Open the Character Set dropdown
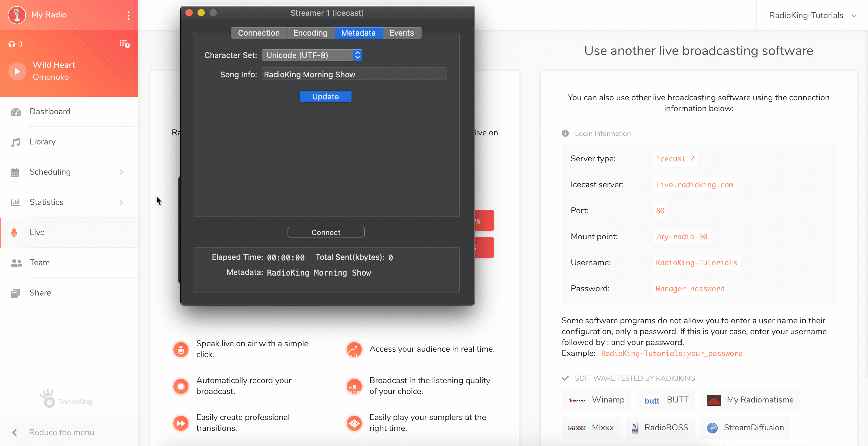868x446 pixels. (311, 55)
